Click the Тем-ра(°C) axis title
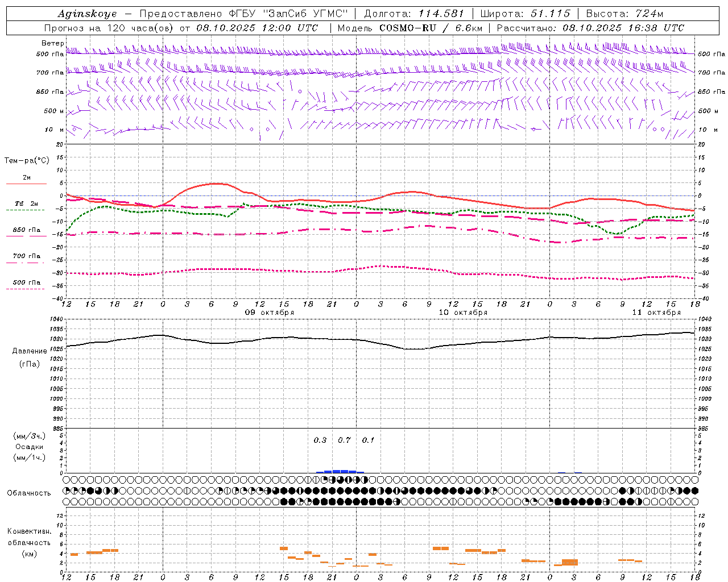 coord(27,161)
